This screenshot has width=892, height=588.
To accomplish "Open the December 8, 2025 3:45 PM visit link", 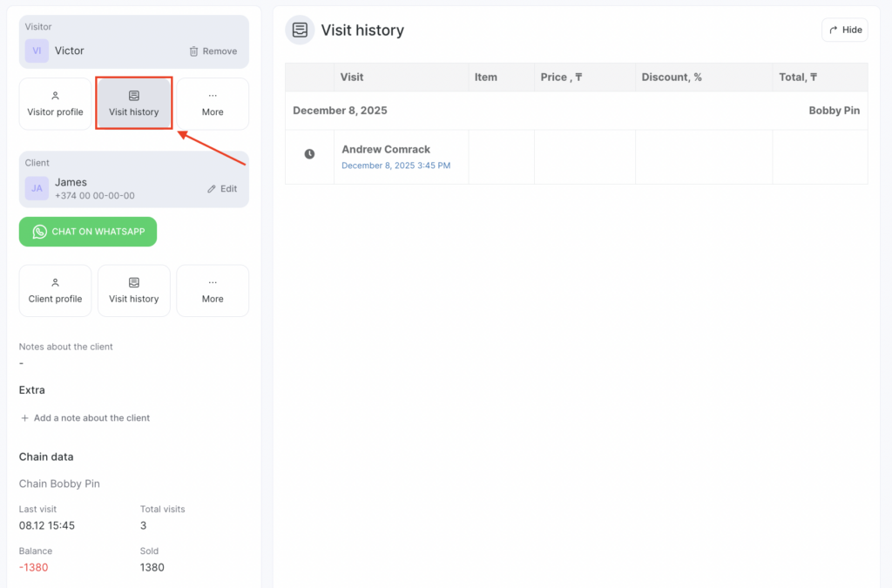I will click(395, 166).
